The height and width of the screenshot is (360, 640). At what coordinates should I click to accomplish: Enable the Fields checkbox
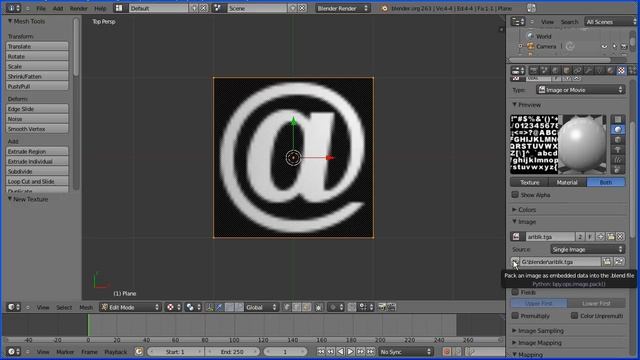[x=515, y=292]
